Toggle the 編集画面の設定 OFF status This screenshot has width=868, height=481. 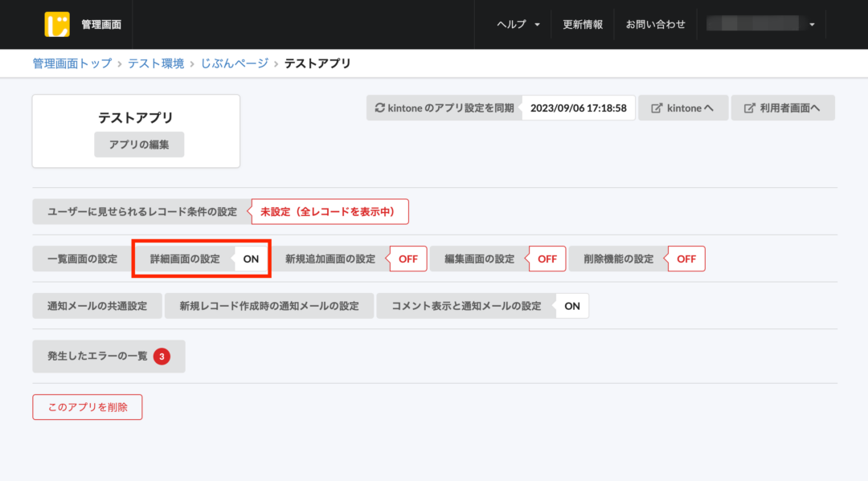pos(547,259)
